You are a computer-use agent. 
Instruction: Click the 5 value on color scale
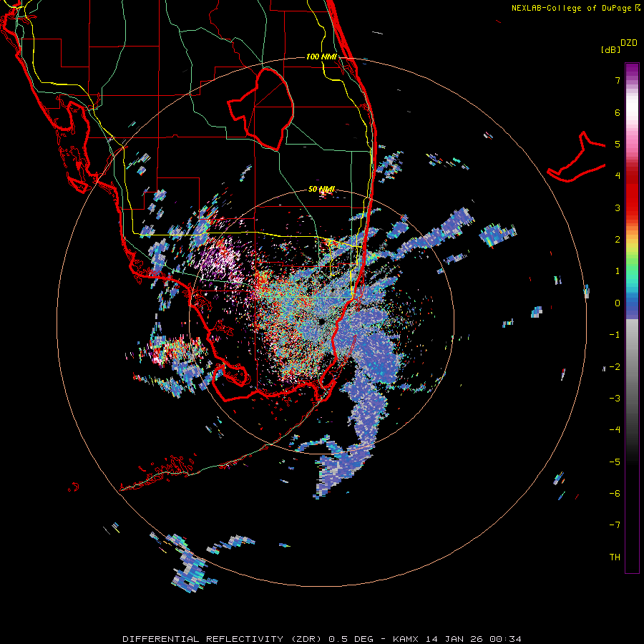click(618, 144)
